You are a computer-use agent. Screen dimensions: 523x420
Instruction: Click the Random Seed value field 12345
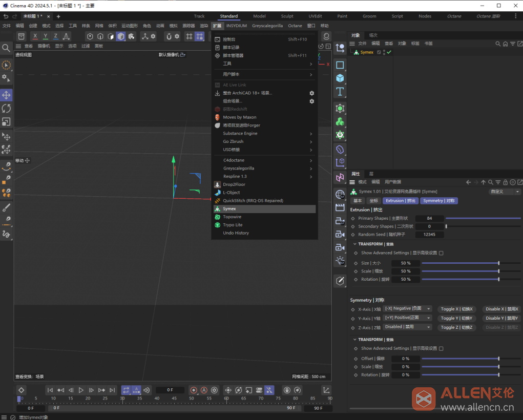[x=429, y=235]
